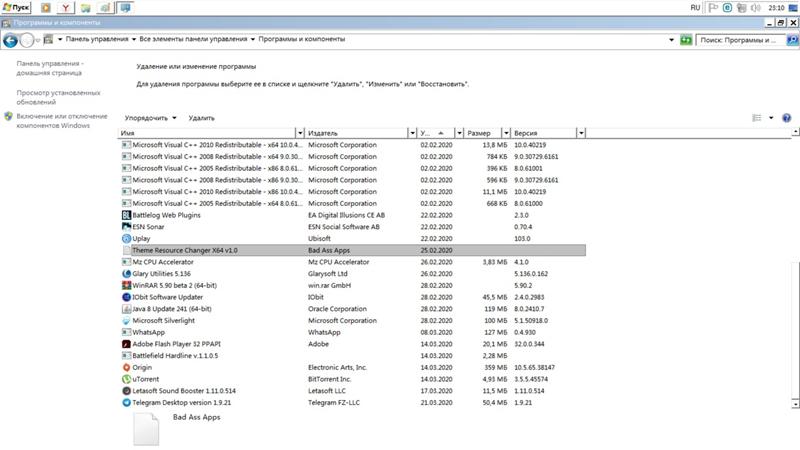Image resolution: width=800 pixels, height=450 pixels.
Task: Click the Удалить button
Action: [x=202, y=118]
